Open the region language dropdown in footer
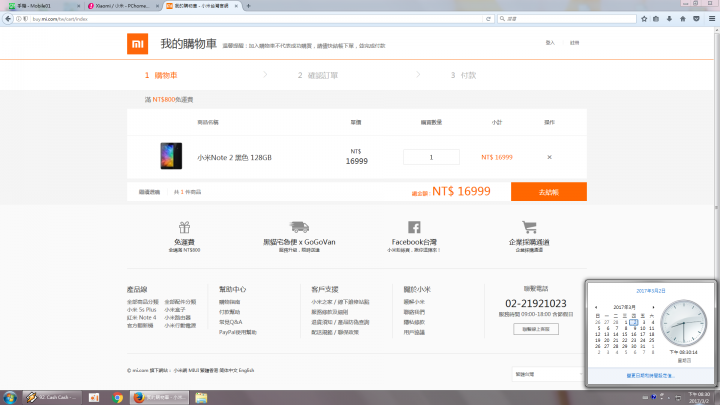Viewport: 720px width, 405px height. [547, 374]
